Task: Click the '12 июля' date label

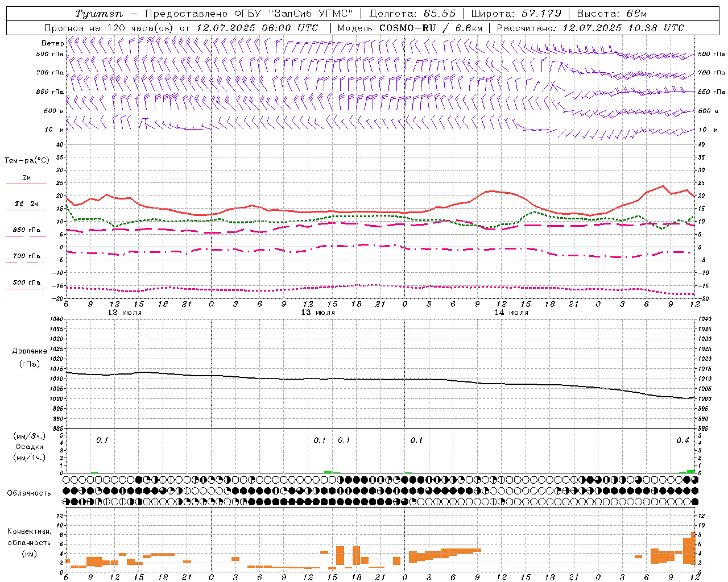Action: 125,313
